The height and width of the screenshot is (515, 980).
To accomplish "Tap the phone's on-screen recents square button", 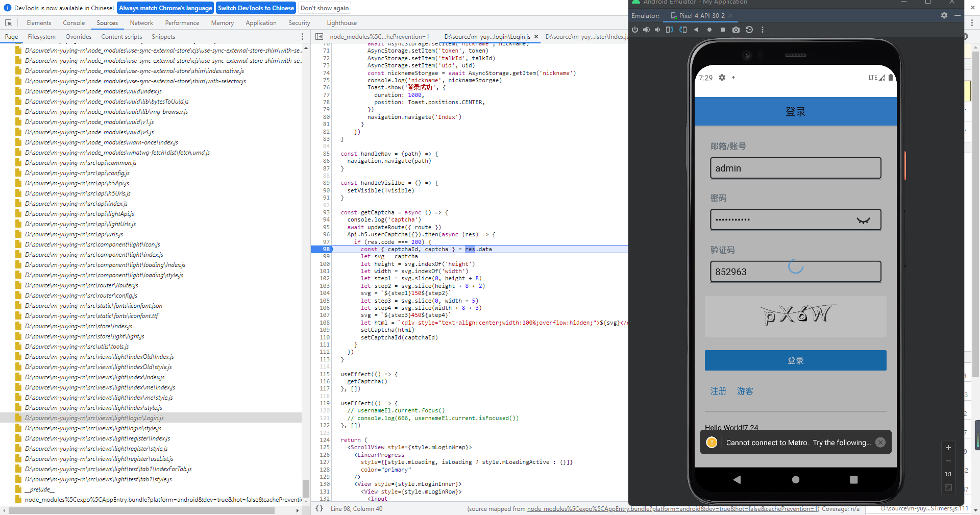I will (x=853, y=479).
